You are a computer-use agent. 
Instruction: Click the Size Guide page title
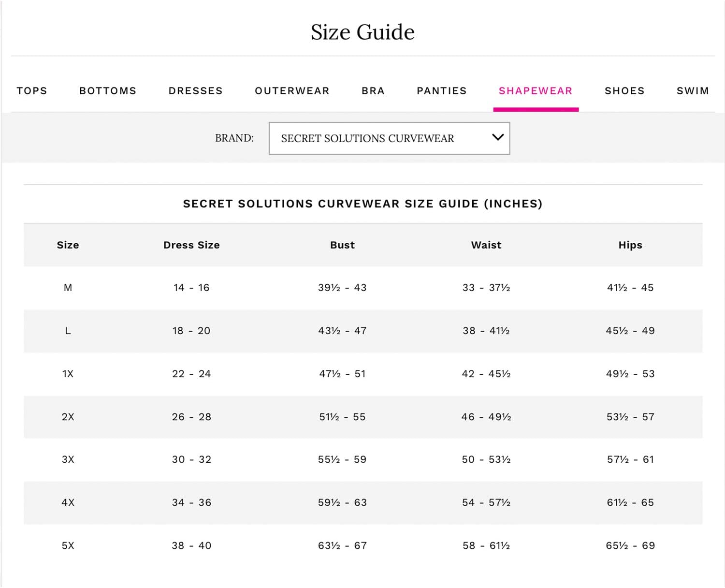[362, 32]
